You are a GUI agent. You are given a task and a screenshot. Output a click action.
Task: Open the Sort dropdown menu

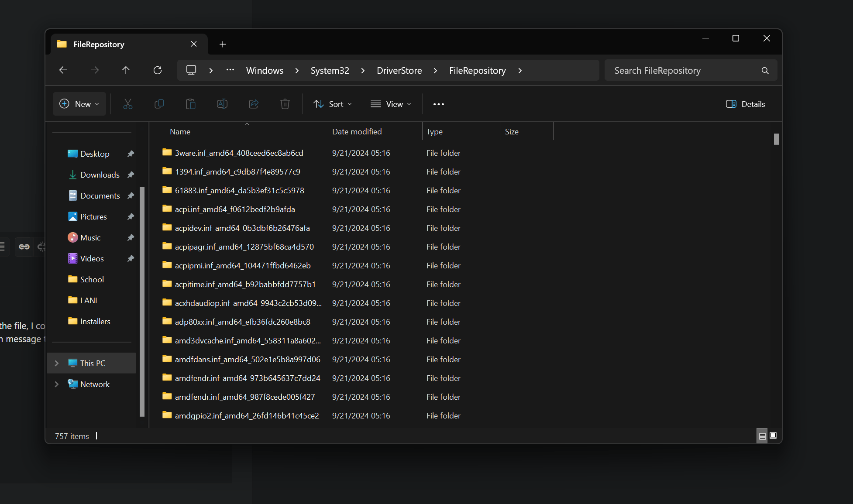tap(333, 104)
